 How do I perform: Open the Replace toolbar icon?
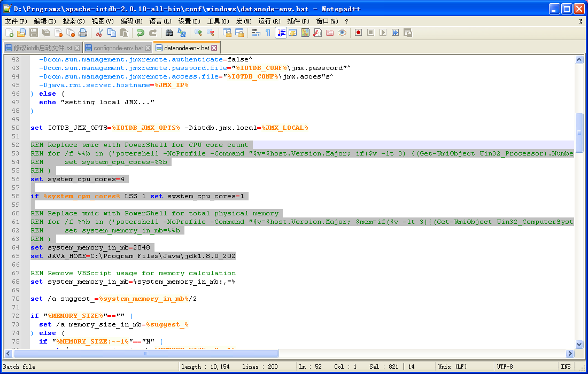tap(182, 33)
